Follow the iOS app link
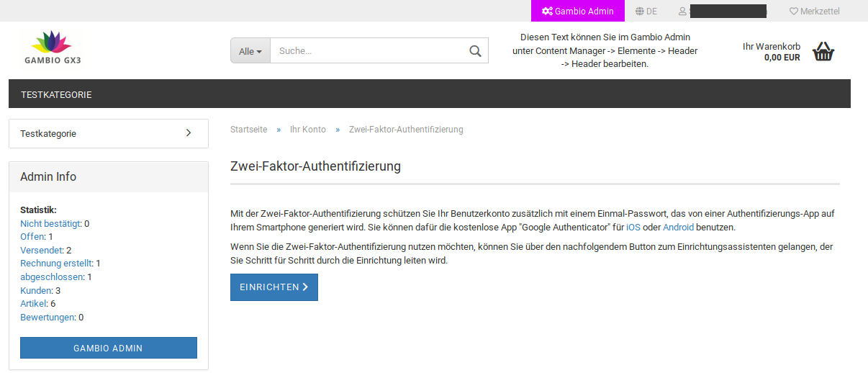This screenshot has height=373, width=868. click(x=633, y=228)
